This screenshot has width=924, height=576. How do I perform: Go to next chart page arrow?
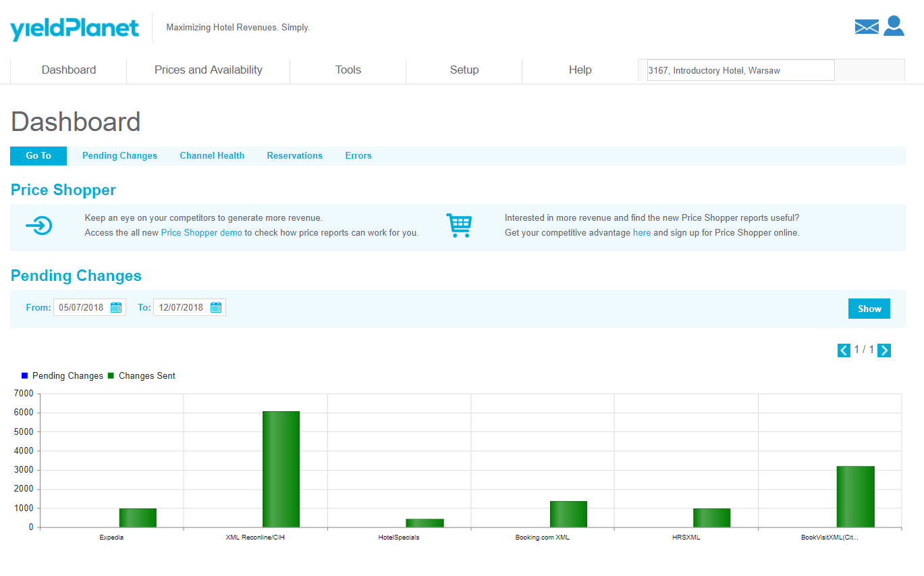point(884,350)
